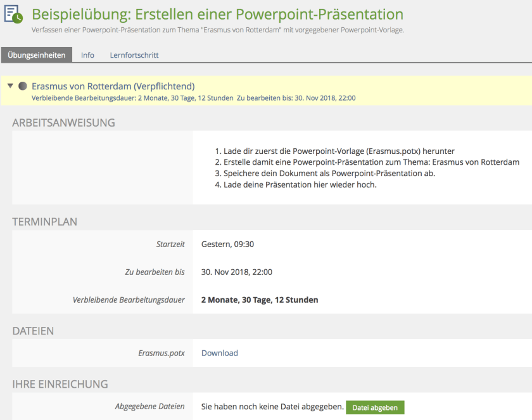Collapse the Erasmus von Rotterdam unit
The width and height of the screenshot is (532, 420).
(10, 86)
